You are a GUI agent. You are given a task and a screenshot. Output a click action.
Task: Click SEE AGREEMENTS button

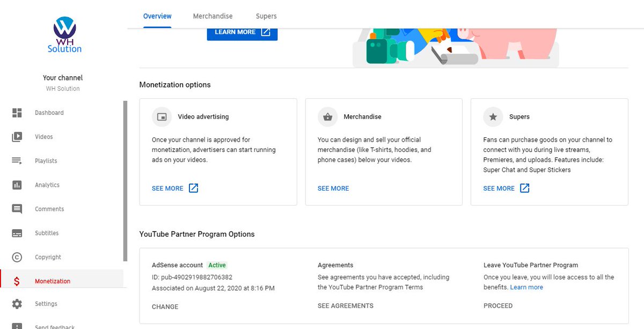click(346, 306)
